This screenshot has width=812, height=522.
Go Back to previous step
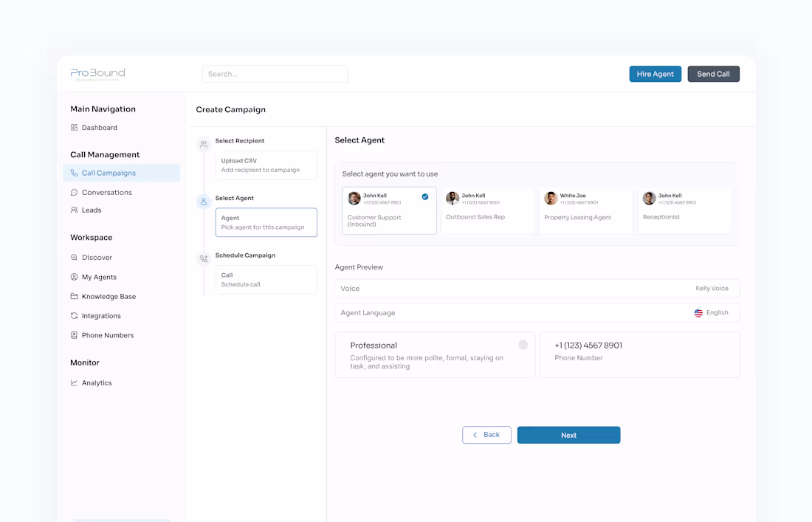point(486,435)
